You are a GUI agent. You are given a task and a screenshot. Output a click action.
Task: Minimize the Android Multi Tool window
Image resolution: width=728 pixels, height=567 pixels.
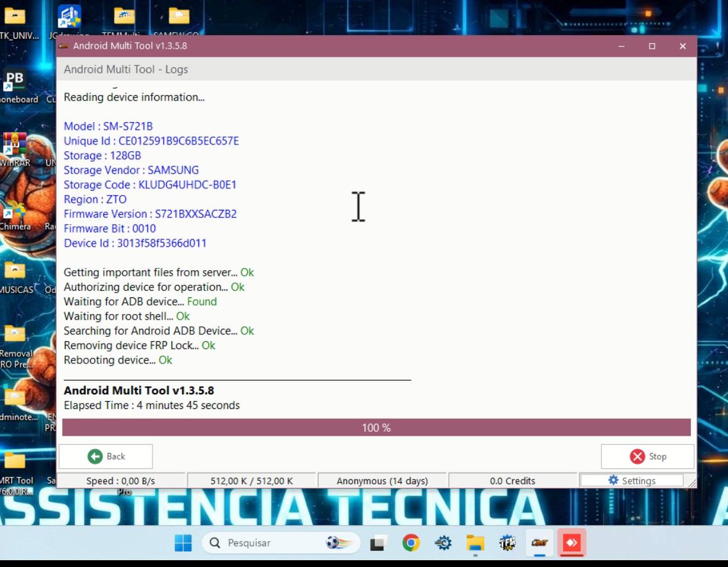point(621,46)
